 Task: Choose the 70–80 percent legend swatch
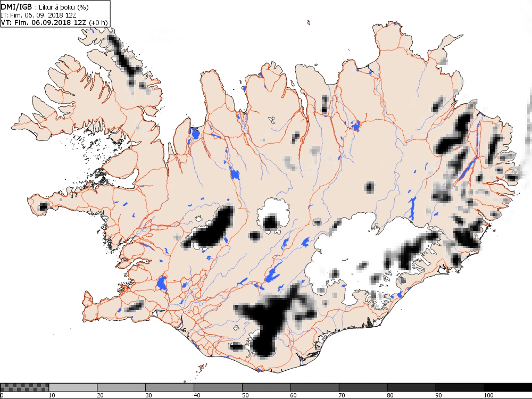tap(363, 387)
